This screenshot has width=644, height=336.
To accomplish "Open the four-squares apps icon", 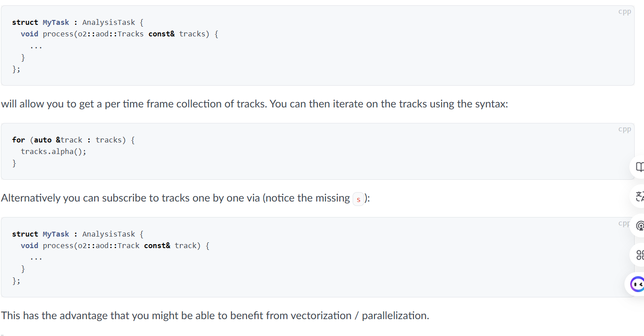I will point(639,255).
